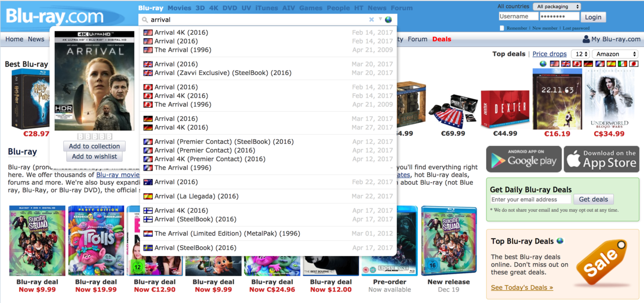Click the Add to collection button
This screenshot has height=303, width=644.
(x=95, y=146)
